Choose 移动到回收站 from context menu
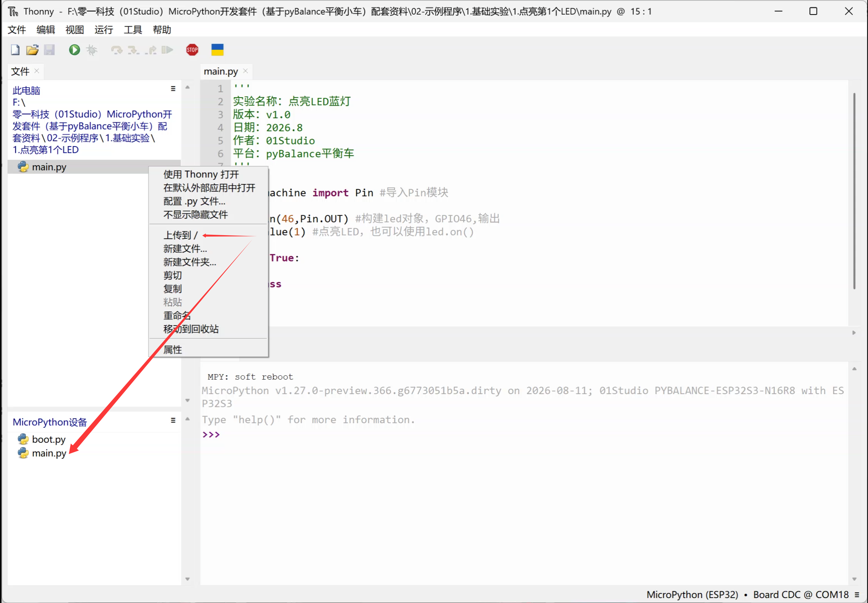 pos(209,329)
